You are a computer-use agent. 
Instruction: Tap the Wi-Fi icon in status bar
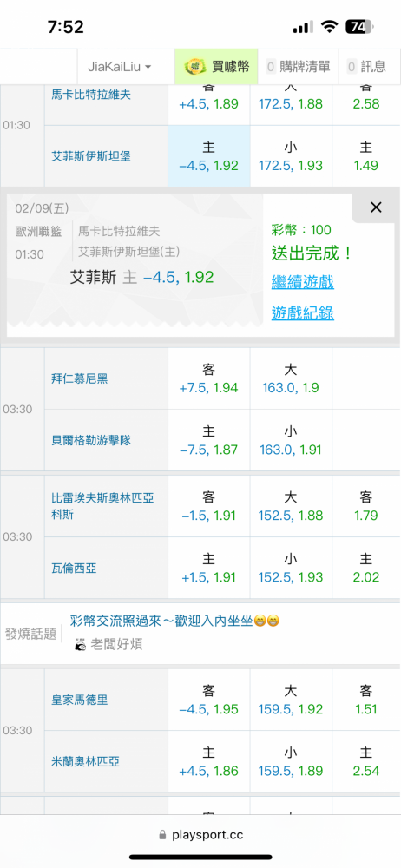click(330, 27)
